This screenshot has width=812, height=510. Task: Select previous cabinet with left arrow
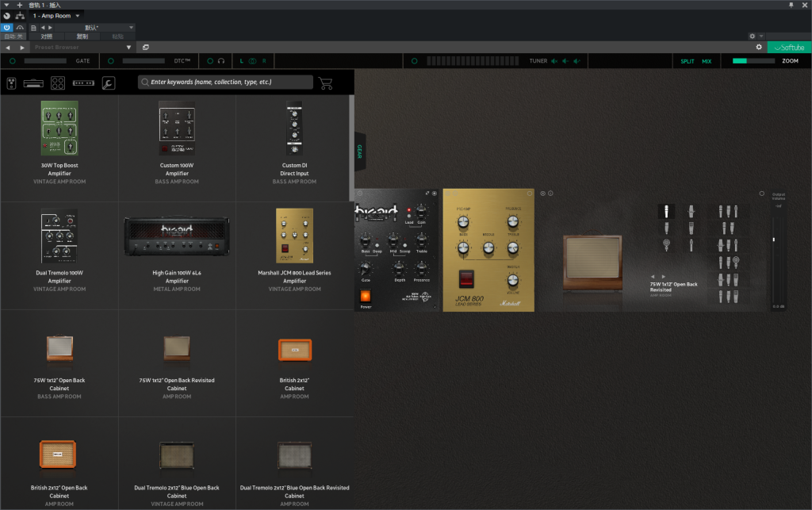tap(653, 277)
